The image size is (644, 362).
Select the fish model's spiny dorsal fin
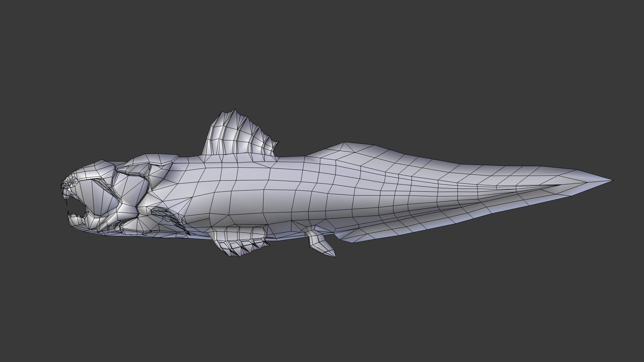click(240, 134)
